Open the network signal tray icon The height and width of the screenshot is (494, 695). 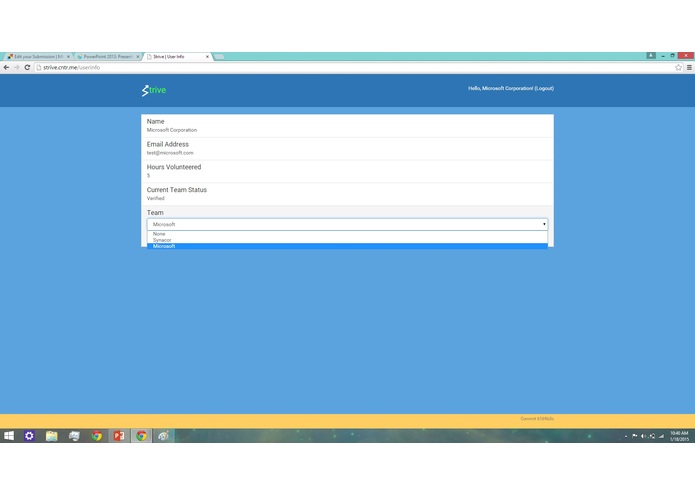click(661, 436)
